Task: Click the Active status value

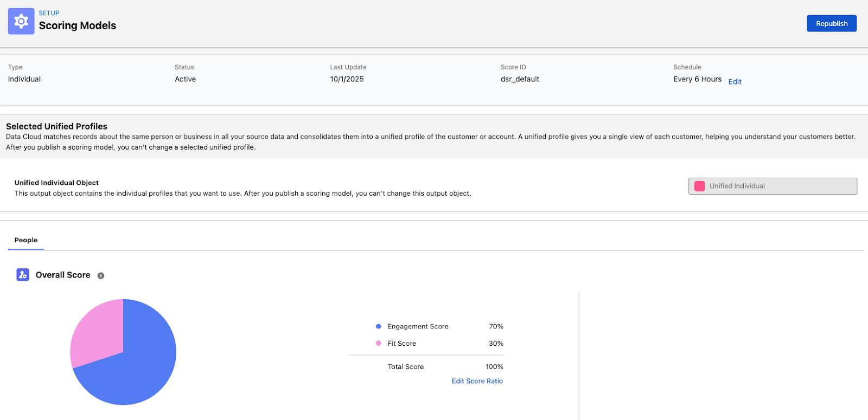Action: click(185, 79)
